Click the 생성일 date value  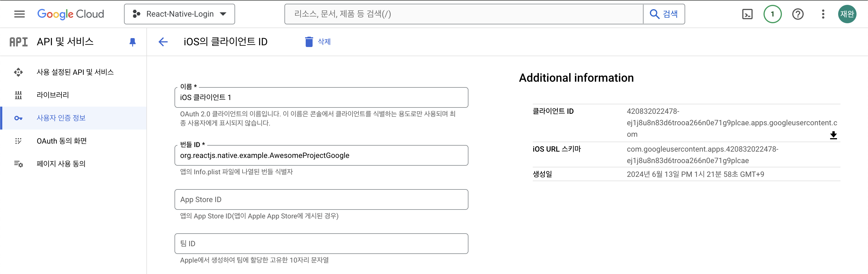tap(695, 174)
